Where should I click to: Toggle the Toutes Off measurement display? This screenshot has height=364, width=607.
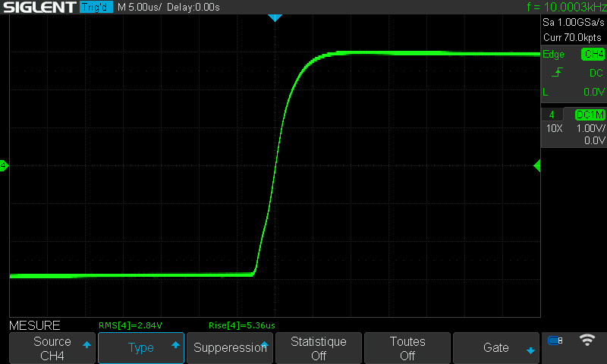(x=407, y=348)
